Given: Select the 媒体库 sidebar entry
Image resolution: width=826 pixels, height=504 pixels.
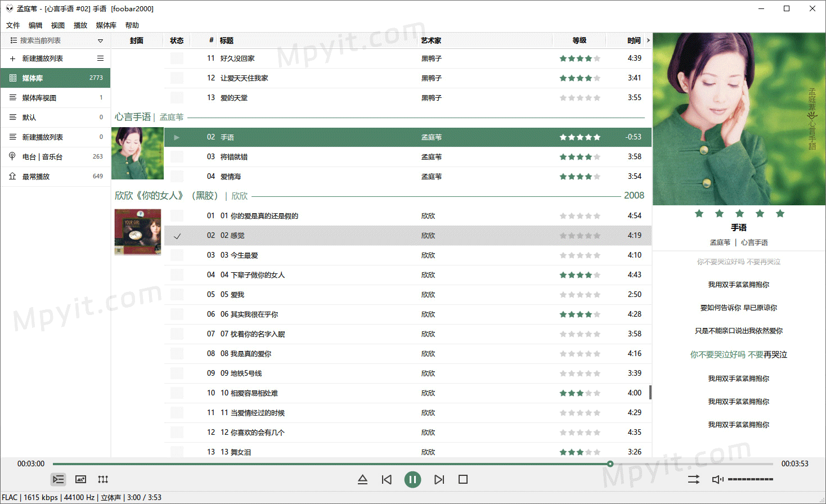Looking at the screenshot, I should [55, 78].
